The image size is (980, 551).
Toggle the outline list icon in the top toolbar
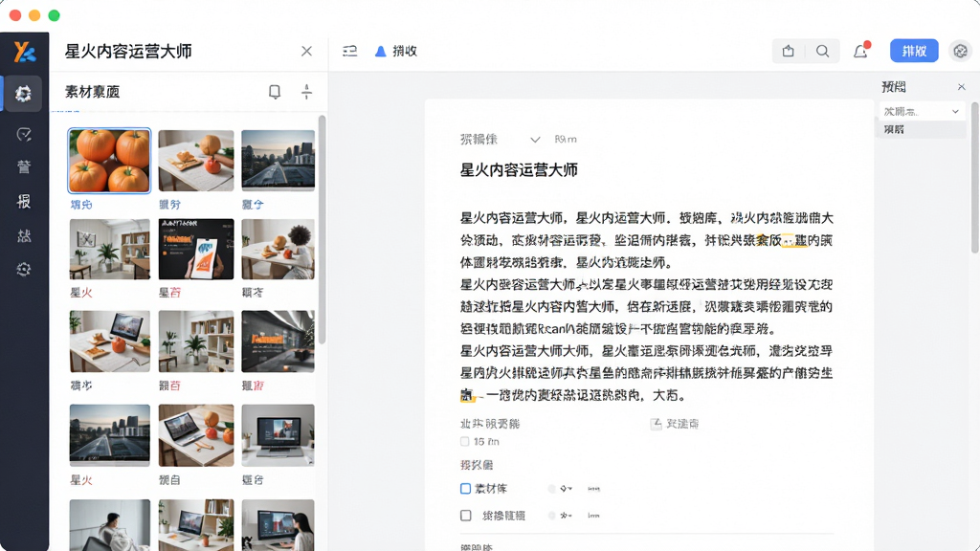click(350, 52)
